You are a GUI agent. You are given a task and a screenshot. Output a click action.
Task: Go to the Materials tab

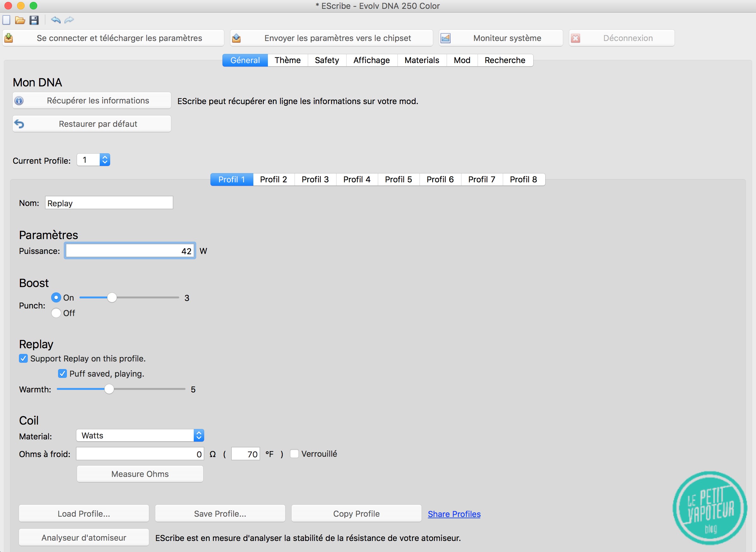[422, 60]
